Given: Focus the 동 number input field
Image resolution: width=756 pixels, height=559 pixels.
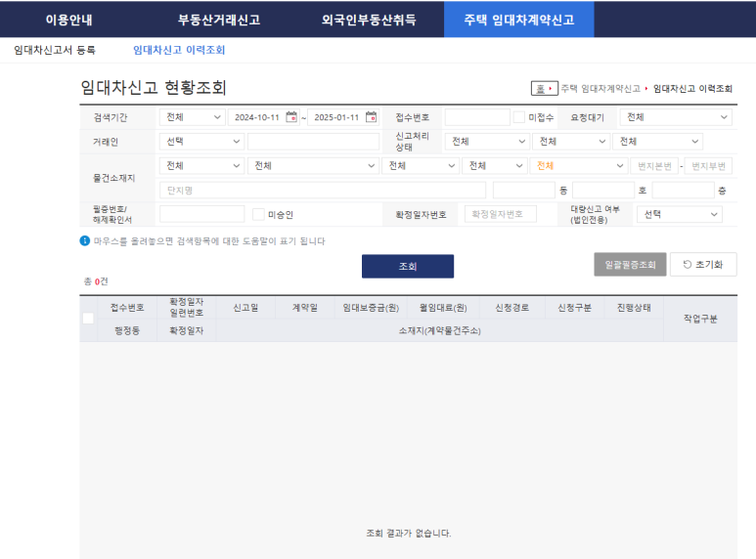Looking at the screenshot, I should pyautogui.click(x=524, y=191).
